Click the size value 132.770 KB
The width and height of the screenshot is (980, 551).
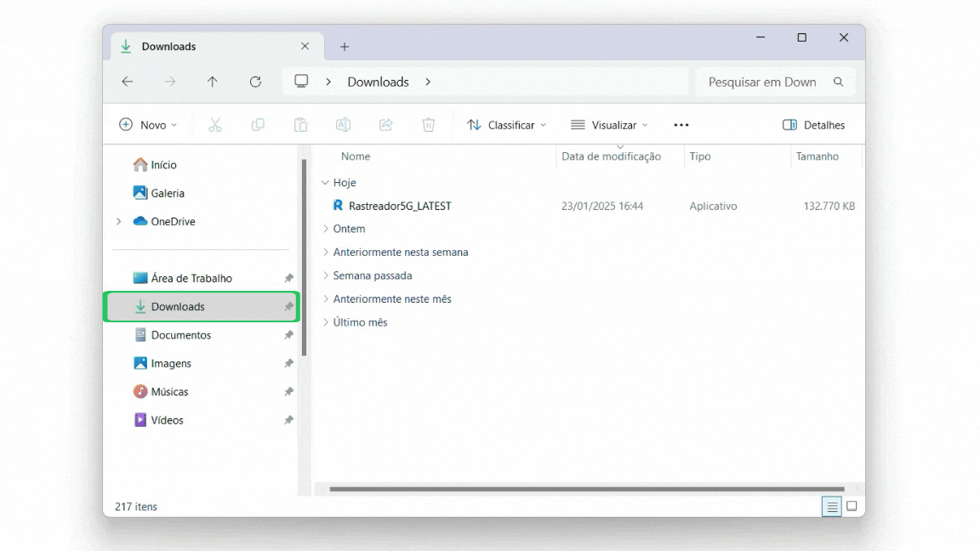(829, 206)
